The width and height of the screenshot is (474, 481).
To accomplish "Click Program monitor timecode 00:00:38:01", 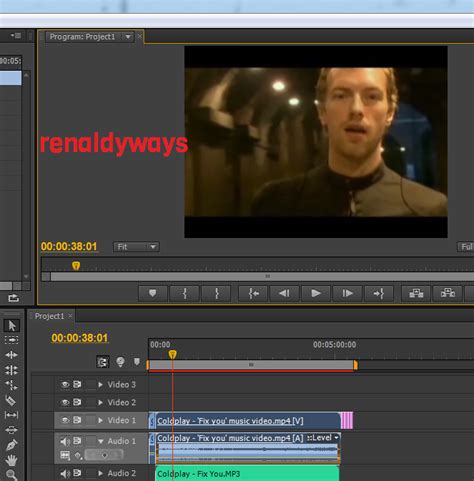I will tap(69, 247).
